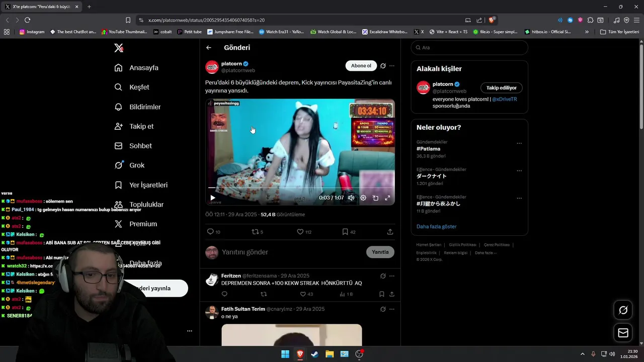The width and height of the screenshot is (644, 362).
Task: Click the Yanıtla button
Action: coord(380,252)
